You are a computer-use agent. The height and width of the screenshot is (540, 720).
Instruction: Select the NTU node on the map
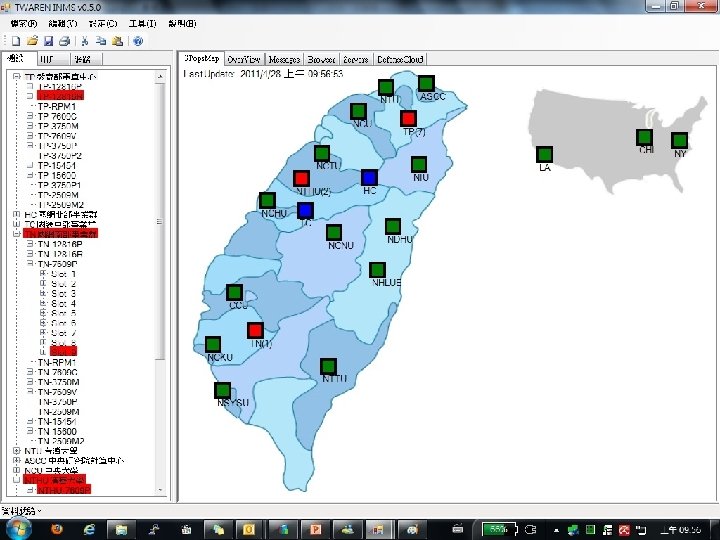coord(386,87)
